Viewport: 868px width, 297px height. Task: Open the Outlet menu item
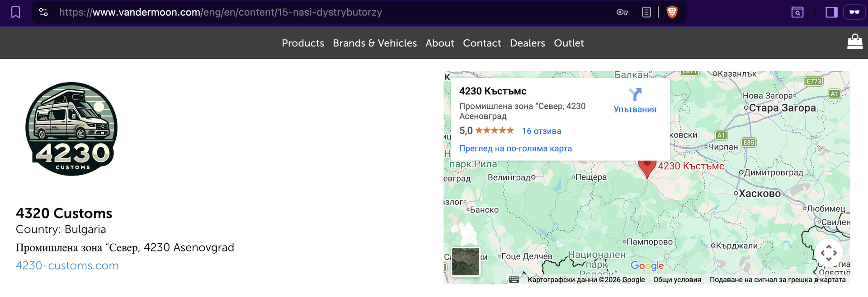(x=569, y=43)
